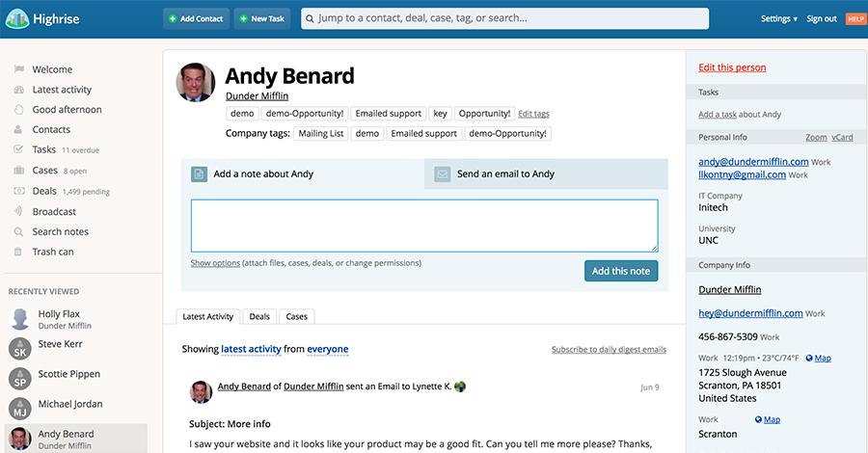Download the vCard link
The height and width of the screenshot is (453, 868).
(842, 137)
